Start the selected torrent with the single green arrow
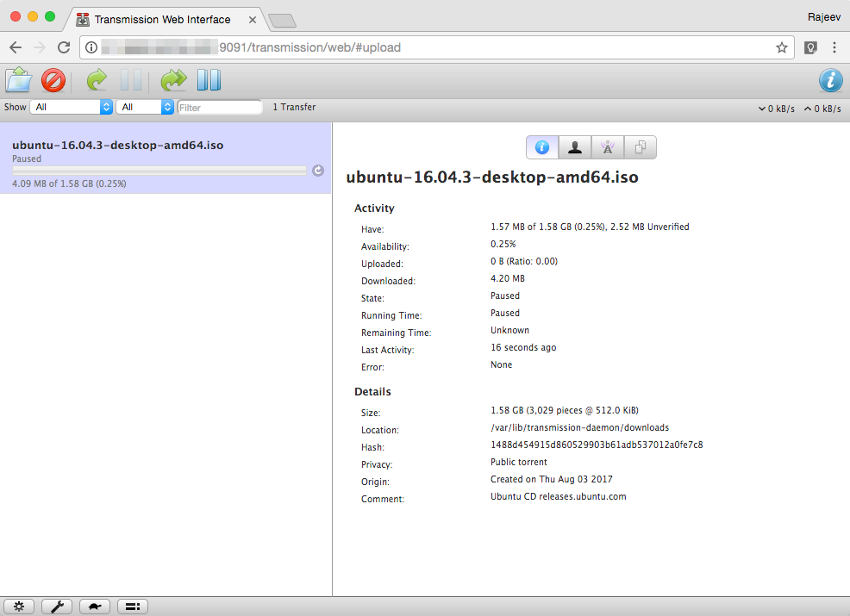Image resolution: width=850 pixels, height=616 pixels. tap(97, 80)
